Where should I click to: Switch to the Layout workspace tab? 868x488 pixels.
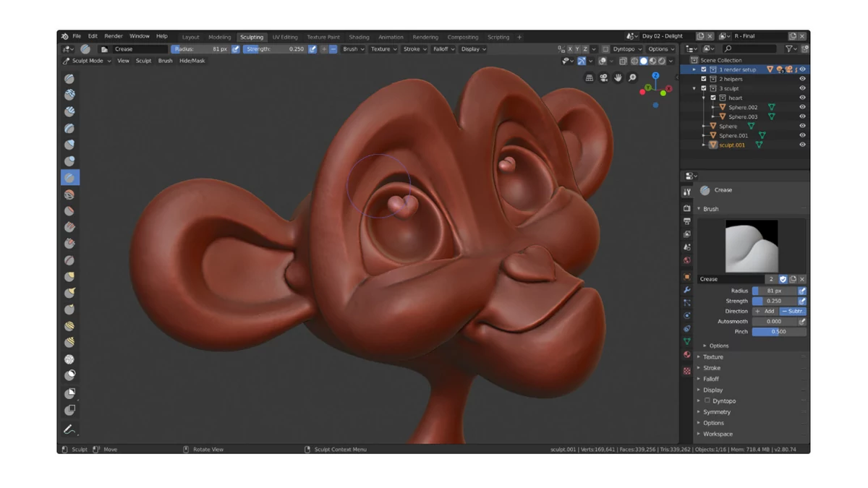190,37
